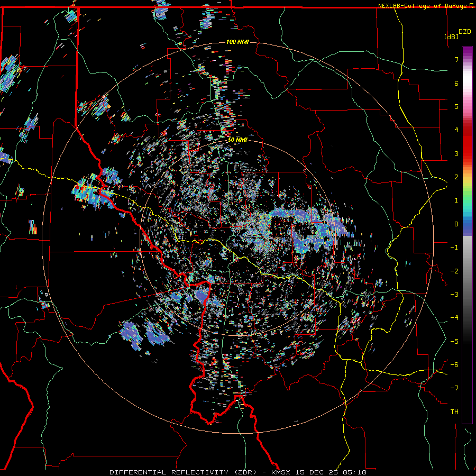The height and width of the screenshot is (476, 476).
Task: Click the '-6' scale label
Action: coord(454,365)
